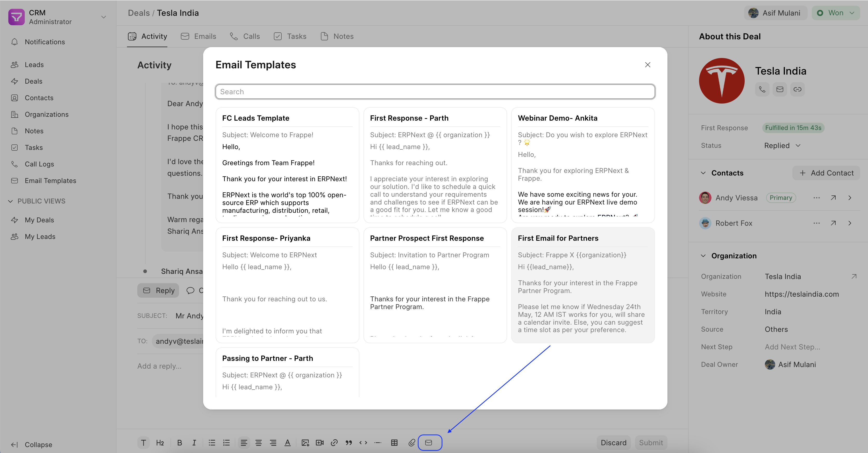
Task: Switch to the Notes tab
Action: click(337, 36)
